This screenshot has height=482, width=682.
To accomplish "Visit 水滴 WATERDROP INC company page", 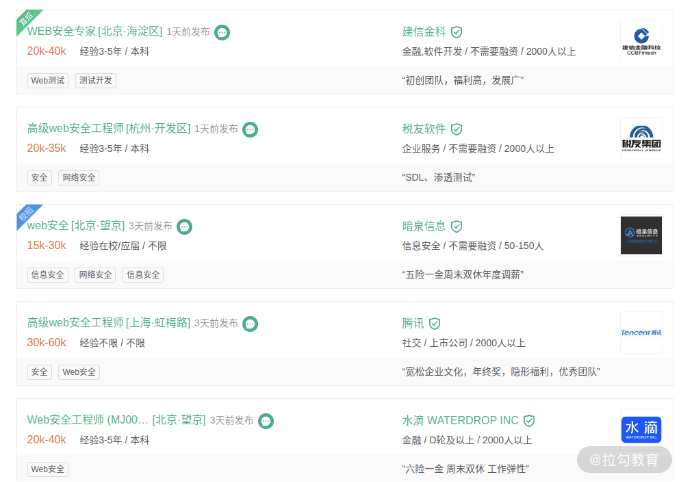I will pos(460,420).
